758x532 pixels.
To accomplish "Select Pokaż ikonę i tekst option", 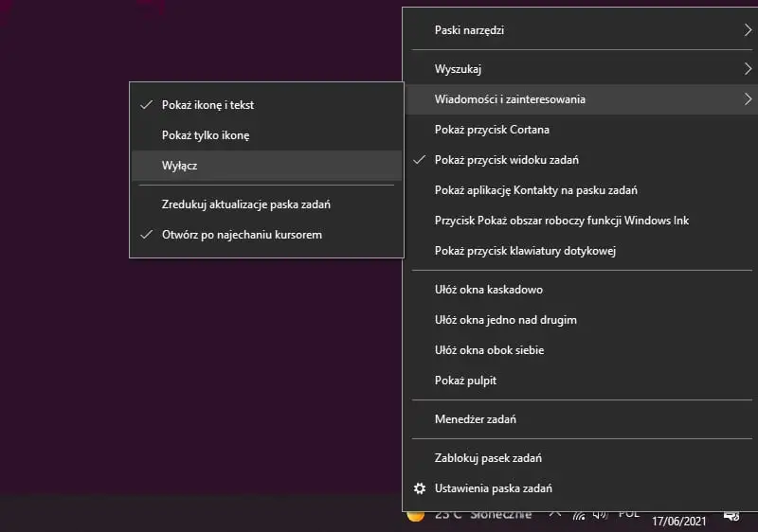I will [267, 105].
